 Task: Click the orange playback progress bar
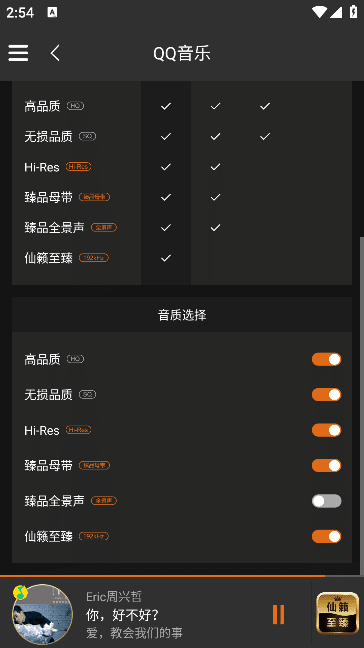pos(162,576)
